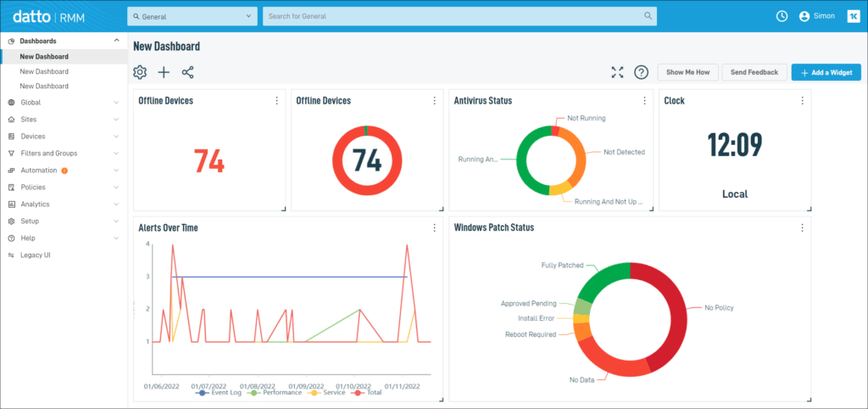This screenshot has width=868, height=409.
Task: Click the plus icon to add dashboard
Action: coord(164,72)
